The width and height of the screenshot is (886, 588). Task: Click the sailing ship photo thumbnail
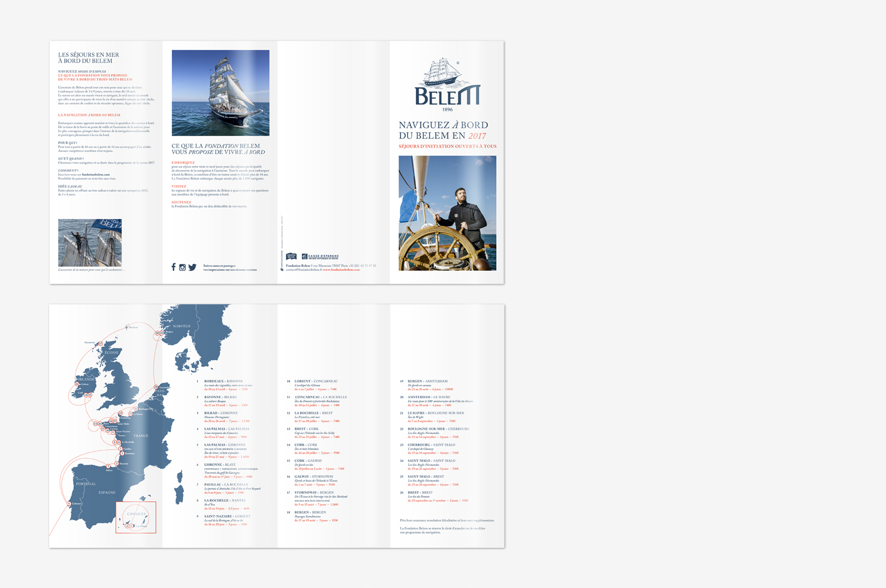click(x=220, y=93)
